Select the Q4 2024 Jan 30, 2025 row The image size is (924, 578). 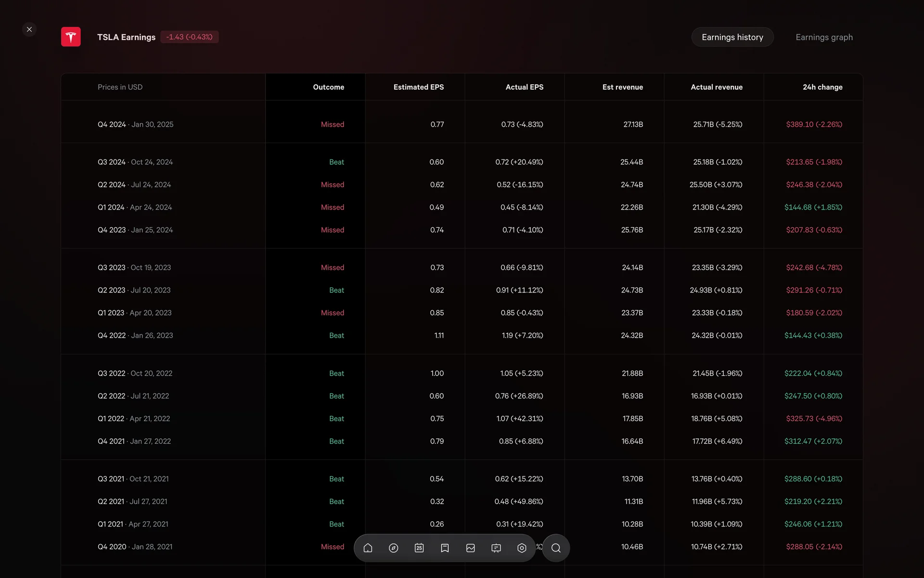coord(136,124)
